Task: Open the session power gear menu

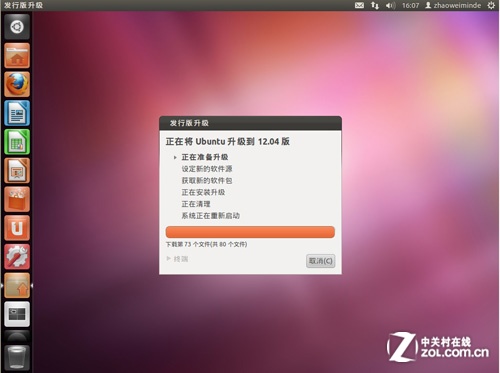Action: [491, 5]
